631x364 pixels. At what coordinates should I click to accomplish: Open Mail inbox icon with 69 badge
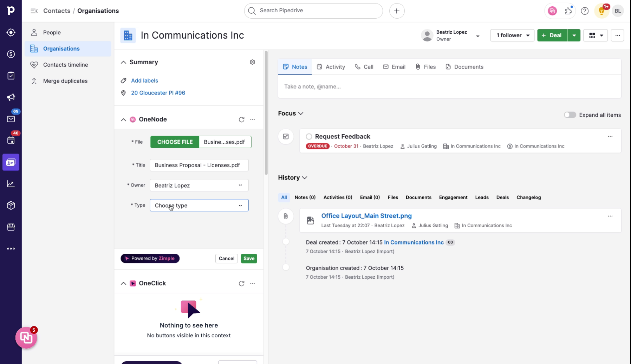click(x=11, y=119)
